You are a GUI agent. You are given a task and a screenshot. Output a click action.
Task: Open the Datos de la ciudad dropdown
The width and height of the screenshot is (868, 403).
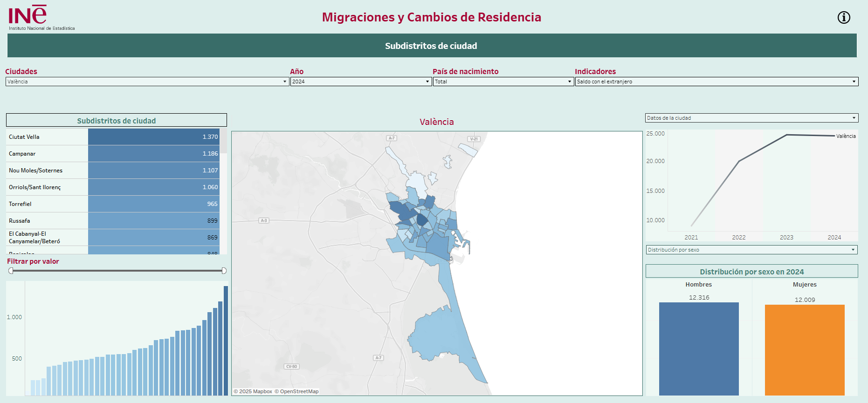[x=751, y=118]
